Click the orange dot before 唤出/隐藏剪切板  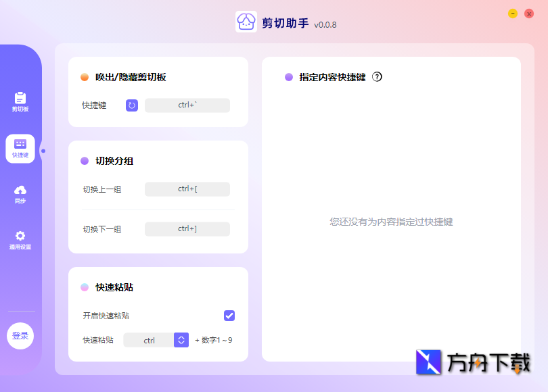[83, 77]
